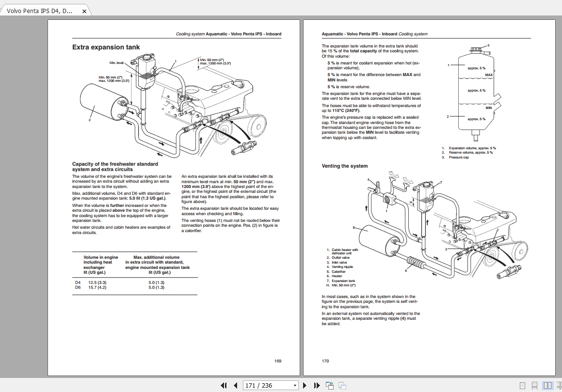Go to the previous page

(236, 385)
